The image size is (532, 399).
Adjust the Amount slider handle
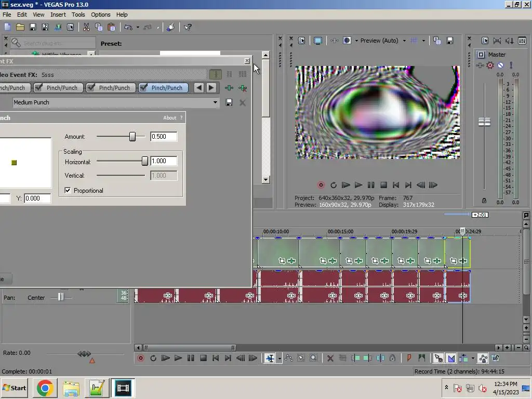click(x=132, y=137)
